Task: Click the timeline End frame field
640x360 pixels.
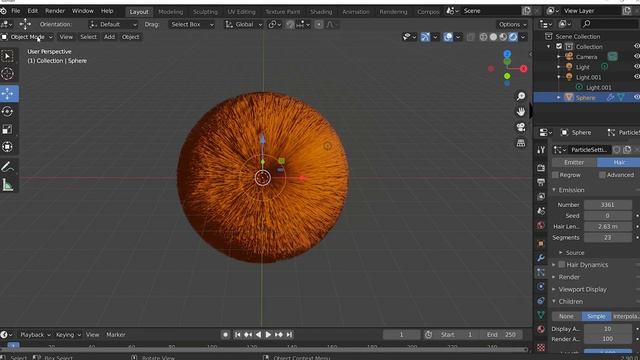Action: pyautogui.click(x=502, y=335)
